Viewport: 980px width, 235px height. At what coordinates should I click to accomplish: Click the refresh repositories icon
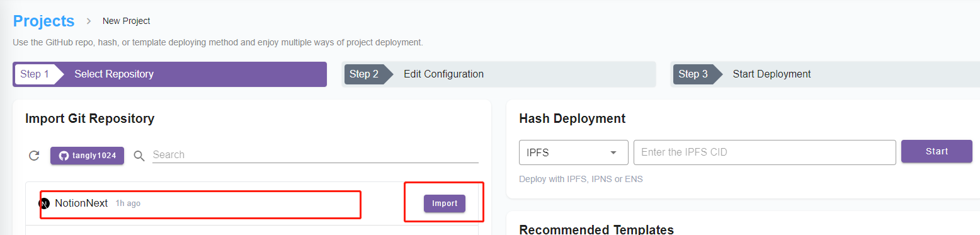[34, 156]
